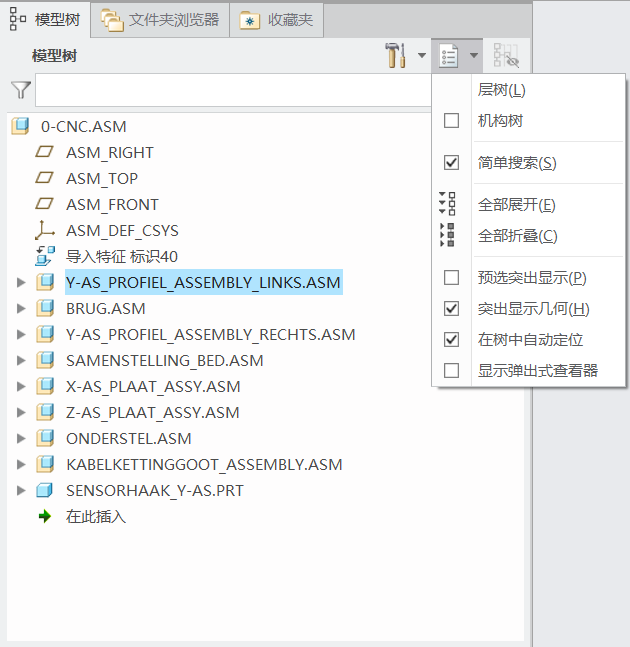Image resolution: width=630 pixels, height=647 pixels.
Task: Disable the 突出显示几何 checkbox
Action: pos(452,309)
